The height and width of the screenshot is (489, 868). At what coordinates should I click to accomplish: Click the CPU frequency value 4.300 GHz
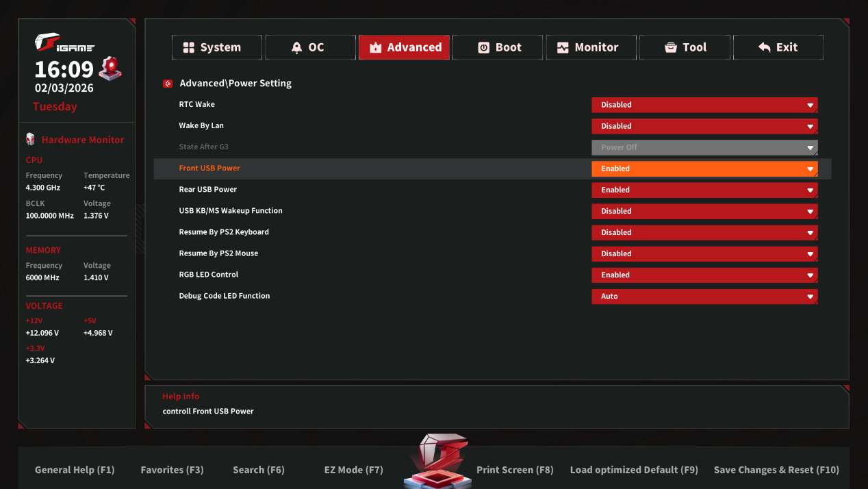[43, 188]
